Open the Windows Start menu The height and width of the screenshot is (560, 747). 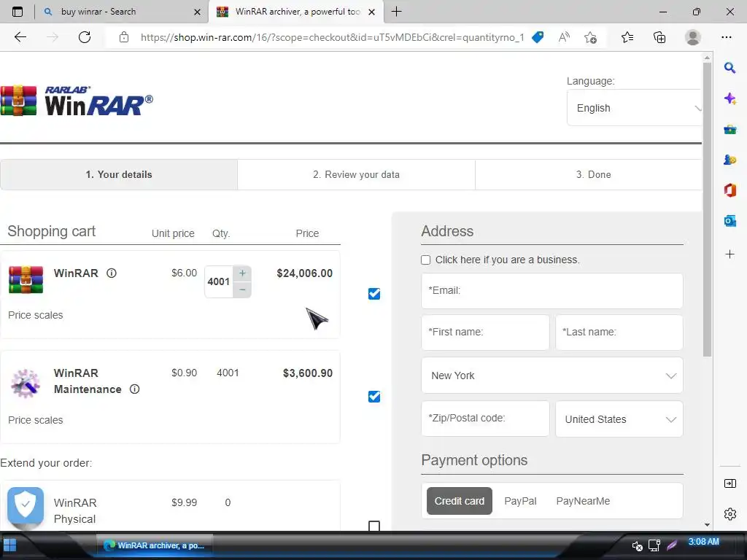9,545
